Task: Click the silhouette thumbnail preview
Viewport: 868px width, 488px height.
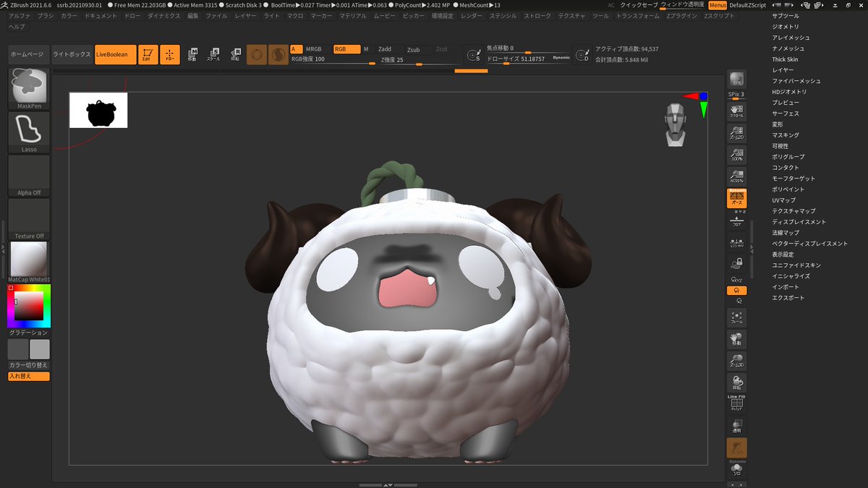Action: (x=98, y=110)
